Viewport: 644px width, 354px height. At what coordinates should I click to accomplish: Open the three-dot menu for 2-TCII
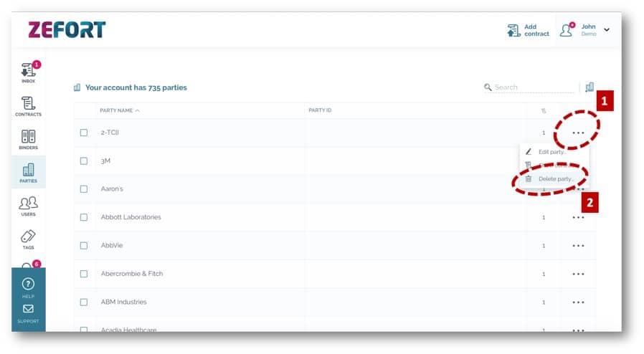(578, 133)
